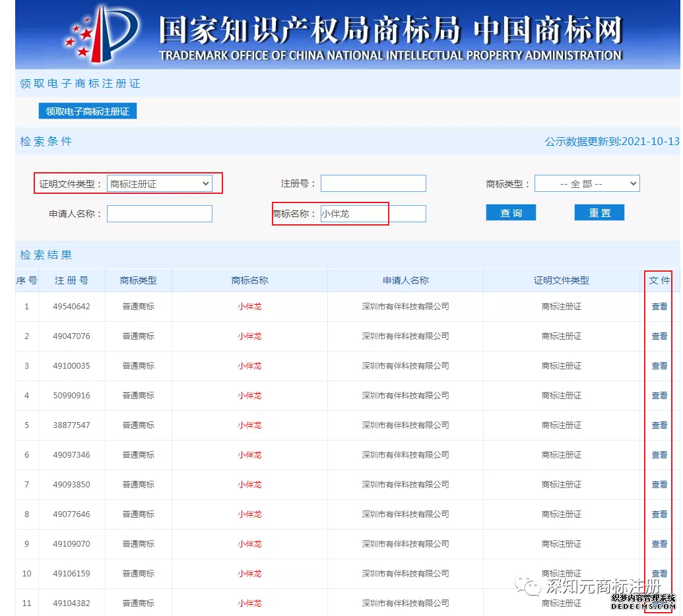
Task: Click the 查询 search button
Action: click(x=511, y=212)
